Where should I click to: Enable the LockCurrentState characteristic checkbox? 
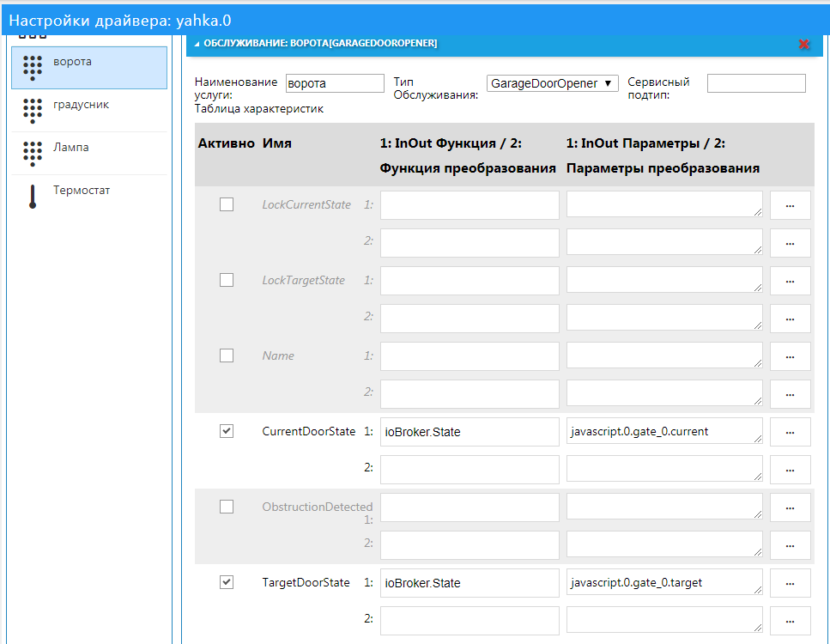click(227, 204)
